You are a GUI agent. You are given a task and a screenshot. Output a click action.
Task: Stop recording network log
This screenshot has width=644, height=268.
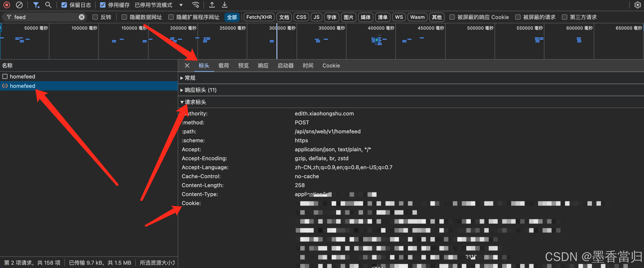coord(7,5)
